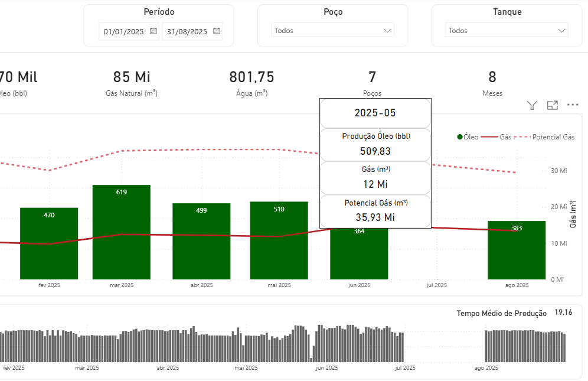The width and height of the screenshot is (588, 381).
Task: Select the Potencial Gás legend item
Action: point(544,137)
